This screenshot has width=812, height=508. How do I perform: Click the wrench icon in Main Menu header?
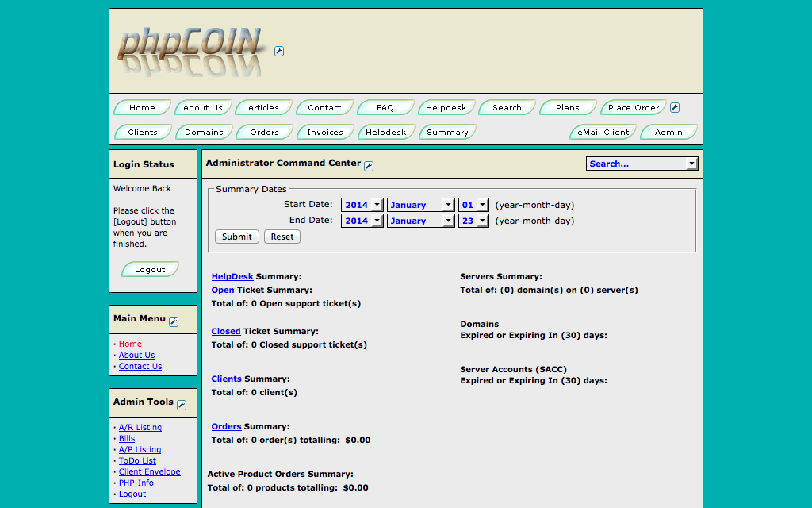(x=174, y=321)
